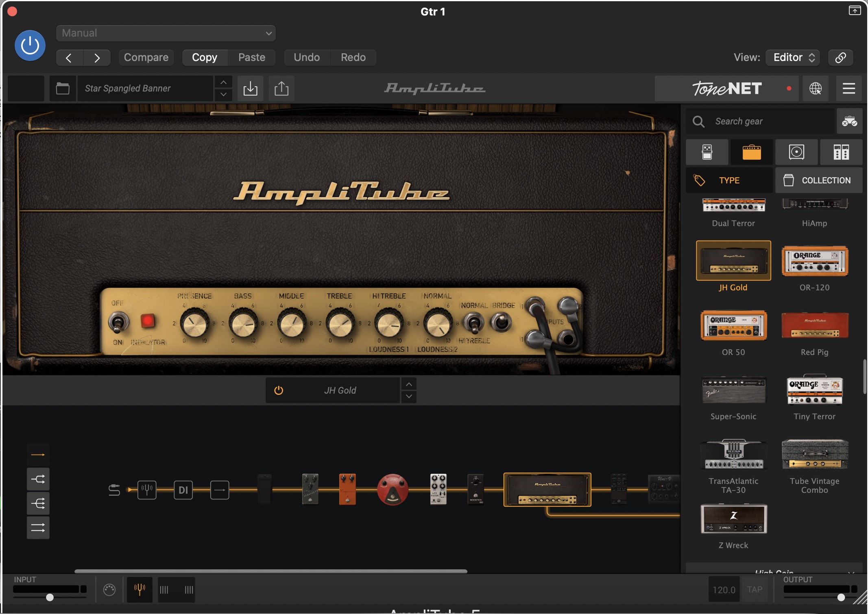Go to previous preset arrow
Image resolution: width=868 pixels, height=614 pixels.
[x=69, y=58]
